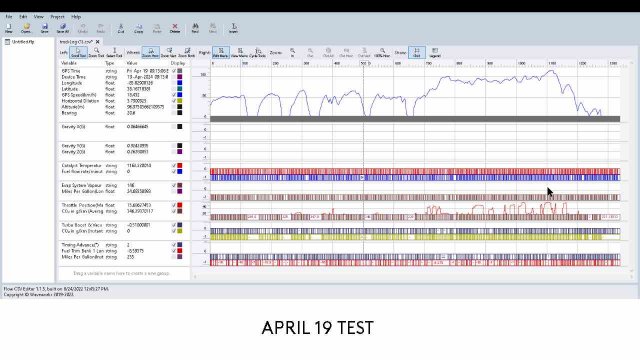Click the red Catalyst Temperature color swatch

tap(180, 166)
